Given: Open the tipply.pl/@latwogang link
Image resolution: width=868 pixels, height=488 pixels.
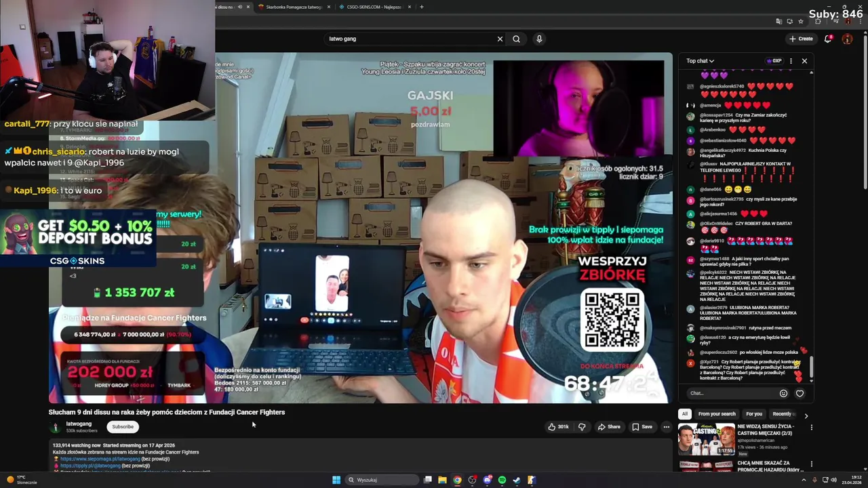Looking at the screenshot, I should click(90, 466).
